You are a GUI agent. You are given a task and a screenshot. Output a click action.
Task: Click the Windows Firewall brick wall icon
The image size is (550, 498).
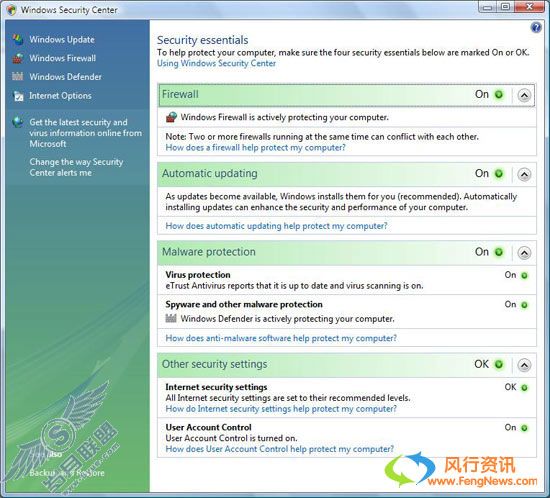[x=18, y=58]
